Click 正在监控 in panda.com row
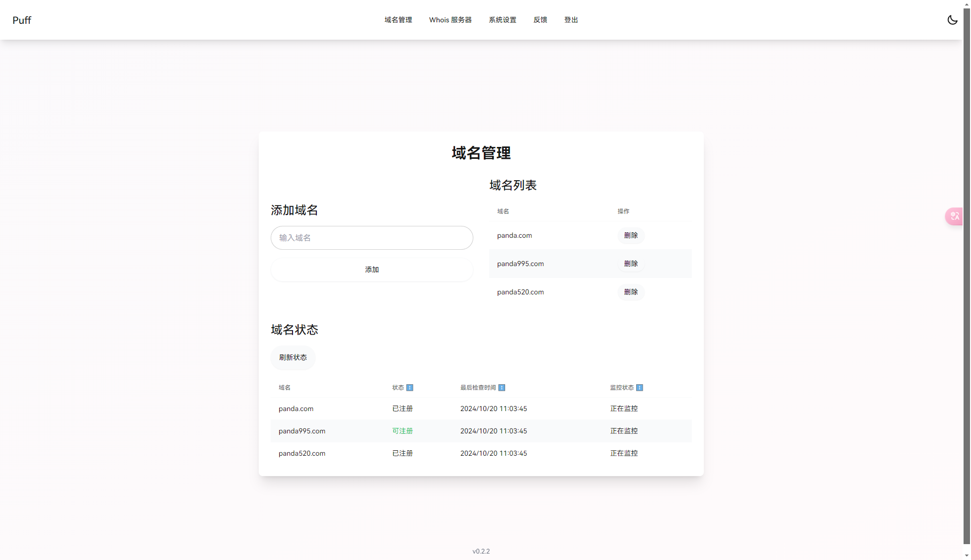Screen dimensions: 971x560 coord(624,409)
